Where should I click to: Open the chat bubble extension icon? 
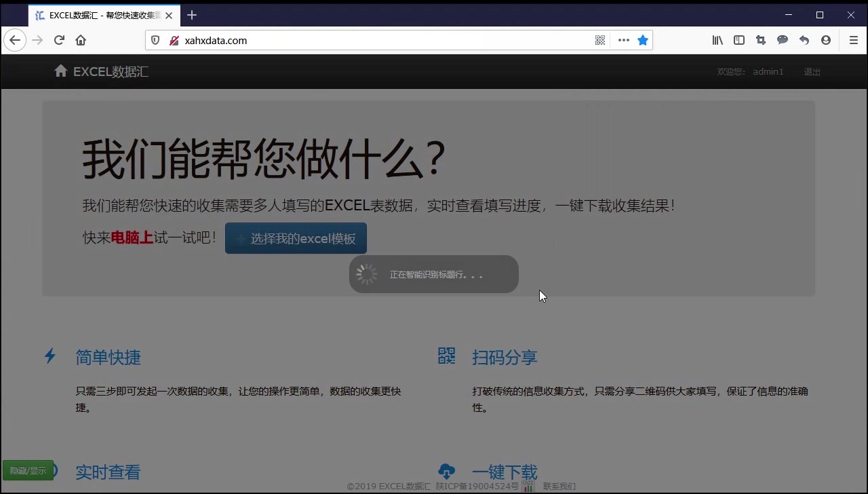point(783,40)
